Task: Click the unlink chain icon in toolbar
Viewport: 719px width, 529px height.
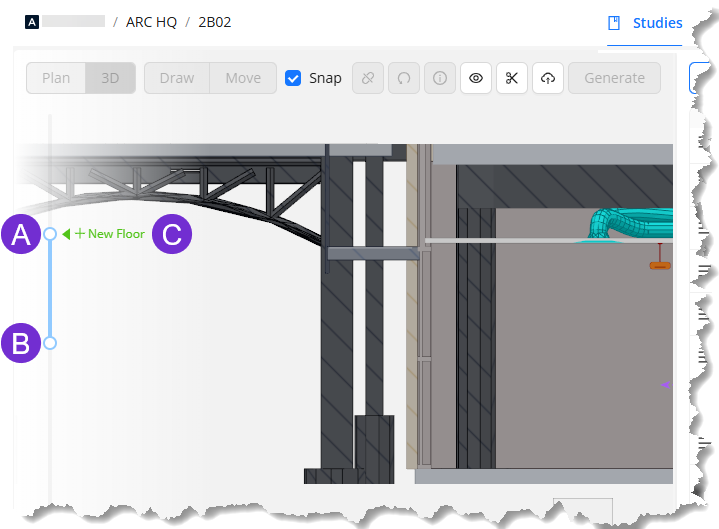Action: coord(368,78)
